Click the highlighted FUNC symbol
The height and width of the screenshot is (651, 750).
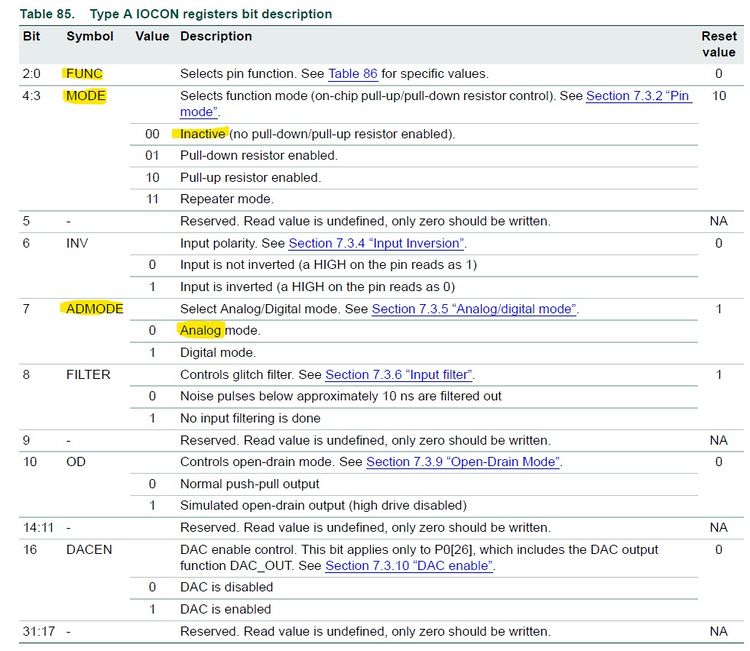coord(84,74)
